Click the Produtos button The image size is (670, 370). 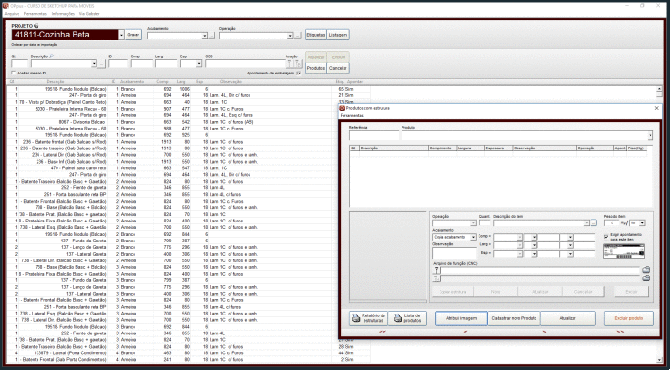[316, 68]
